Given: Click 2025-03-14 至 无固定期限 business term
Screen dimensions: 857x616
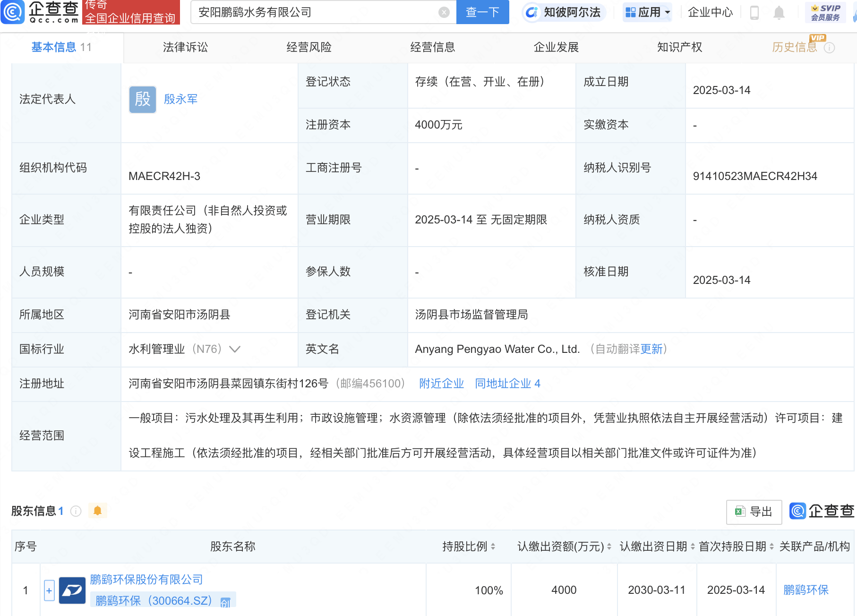Looking at the screenshot, I should [481, 220].
